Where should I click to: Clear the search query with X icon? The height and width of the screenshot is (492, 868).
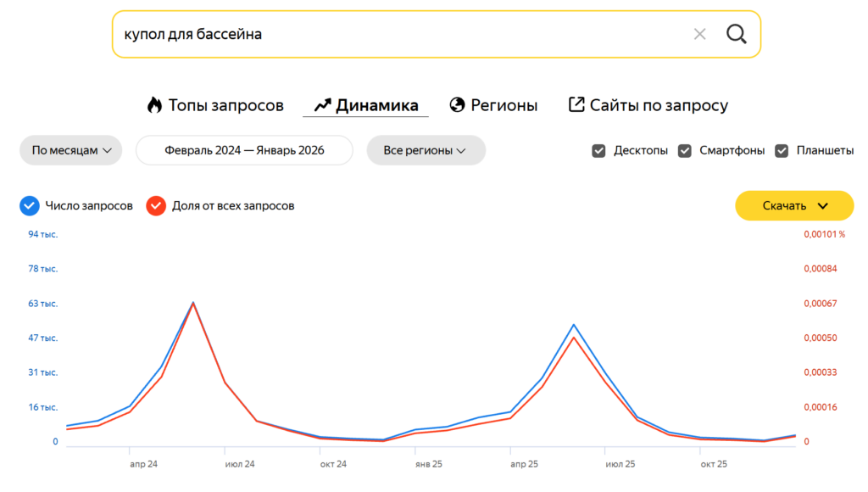click(x=699, y=34)
